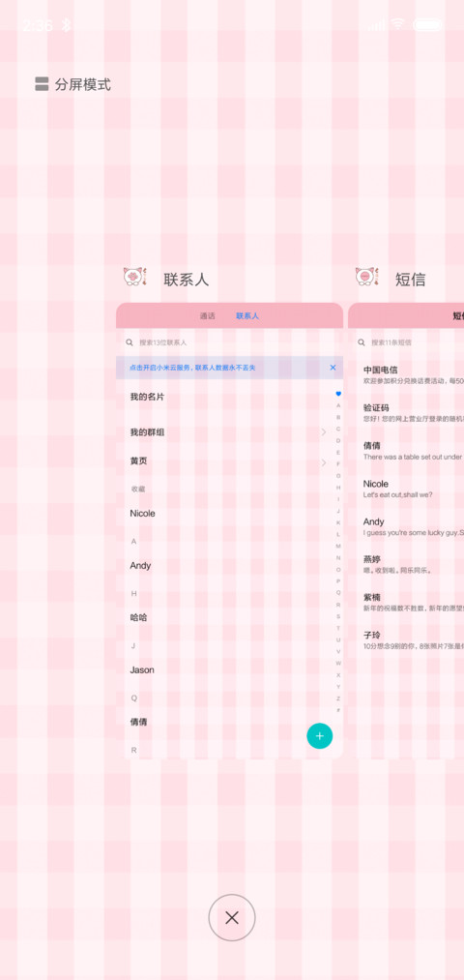Viewport: 464px width, 980px height.
Task: Open the 联系人 app card title
Action: (187, 280)
